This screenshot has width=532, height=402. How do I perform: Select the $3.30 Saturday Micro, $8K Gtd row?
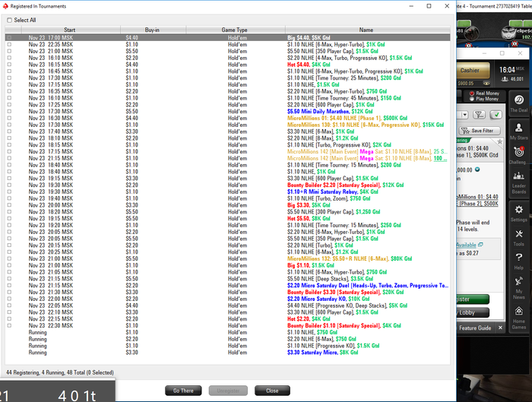point(227,352)
